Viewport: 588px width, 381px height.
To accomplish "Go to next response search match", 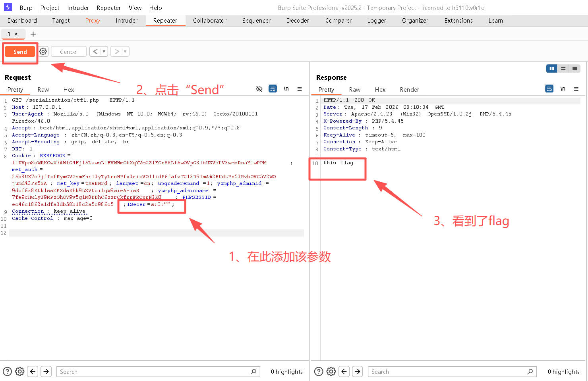I will click(358, 371).
